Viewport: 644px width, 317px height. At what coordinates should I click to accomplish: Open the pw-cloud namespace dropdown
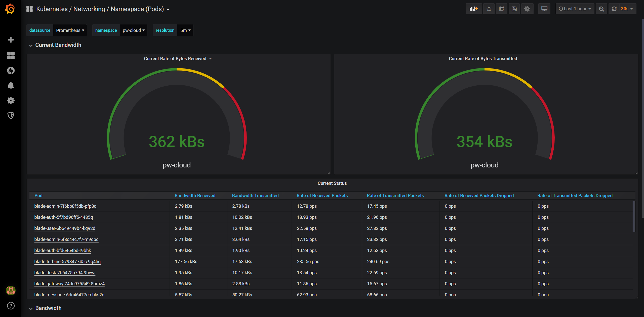[133, 30]
